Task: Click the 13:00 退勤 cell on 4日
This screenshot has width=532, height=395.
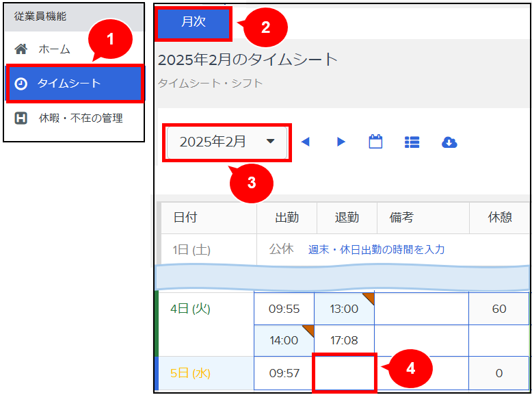Action: pos(344,309)
